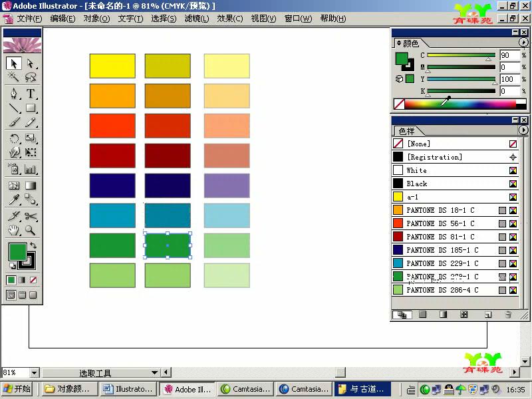Select the [Registration] swatch row

[x=455, y=157]
